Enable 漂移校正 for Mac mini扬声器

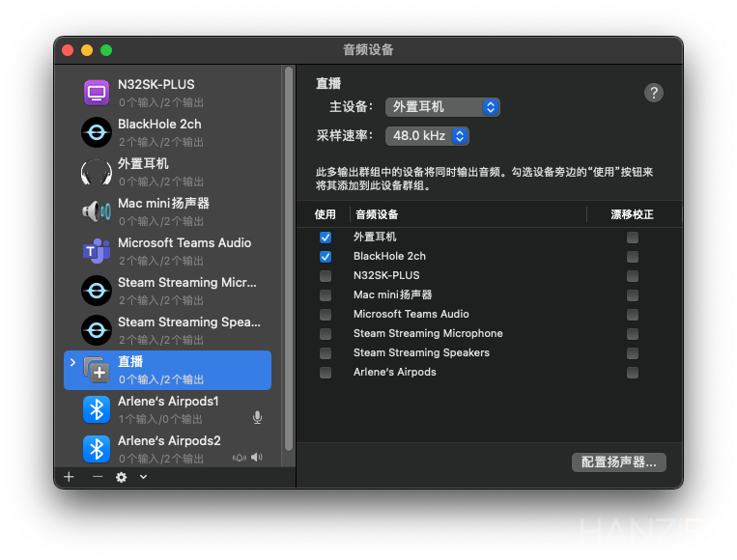[x=632, y=295]
